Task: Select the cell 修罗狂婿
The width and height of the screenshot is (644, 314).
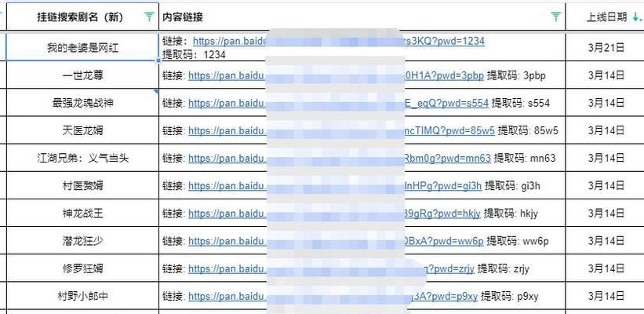Action: pos(82,268)
